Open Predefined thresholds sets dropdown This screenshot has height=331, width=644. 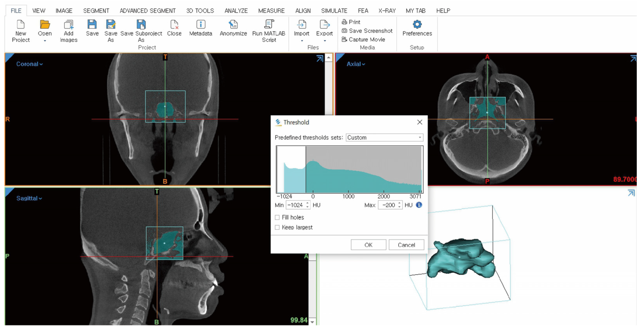[x=384, y=138]
